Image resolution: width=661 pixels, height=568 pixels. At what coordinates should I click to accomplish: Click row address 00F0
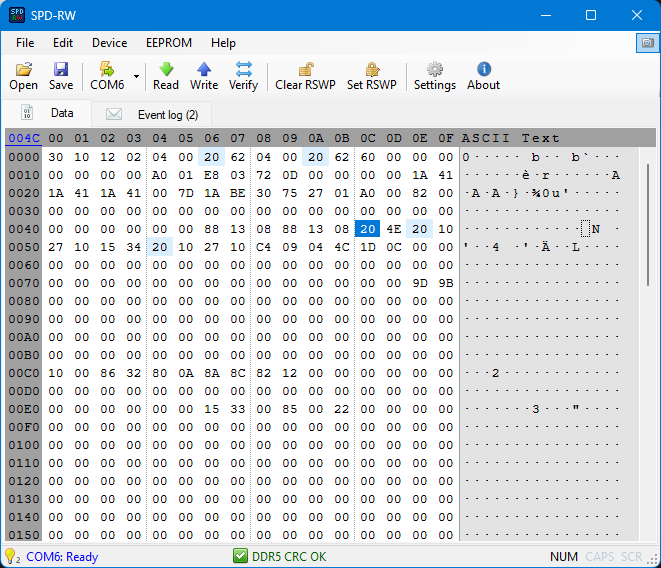coord(24,427)
